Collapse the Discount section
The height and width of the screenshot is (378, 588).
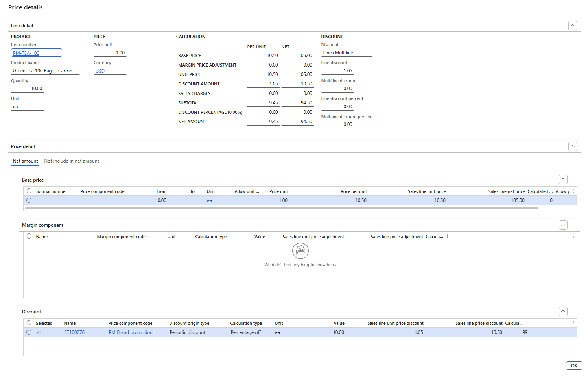[563, 311]
